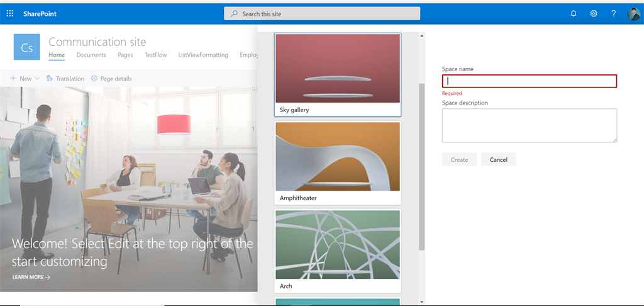
Task: Click the LEARN MORE link
Action: pyautogui.click(x=31, y=277)
